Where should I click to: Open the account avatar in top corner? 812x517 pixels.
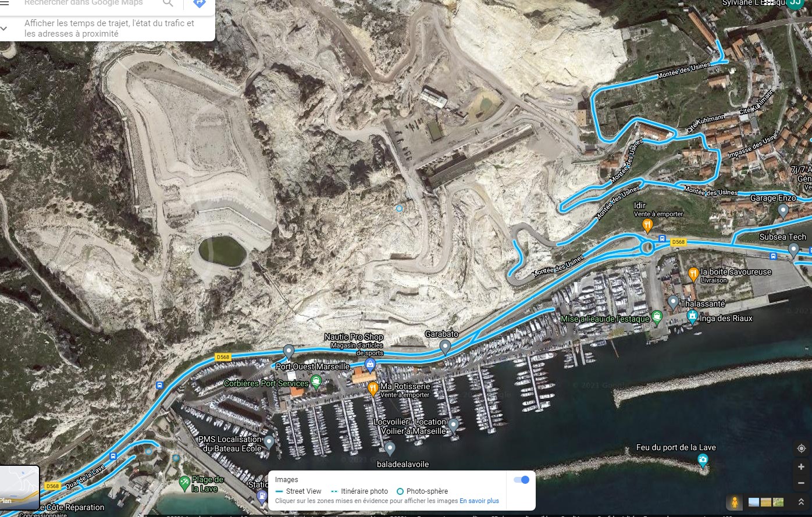click(795, 3)
